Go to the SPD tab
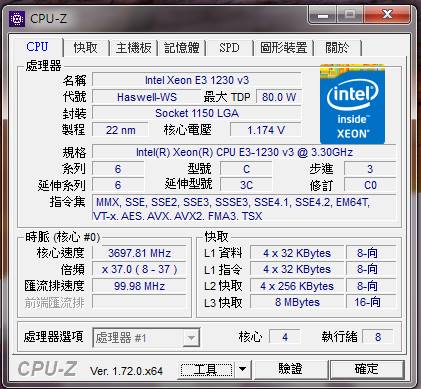This screenshot has height=389, width=421. pyautogui.click(x=229, y=47)
